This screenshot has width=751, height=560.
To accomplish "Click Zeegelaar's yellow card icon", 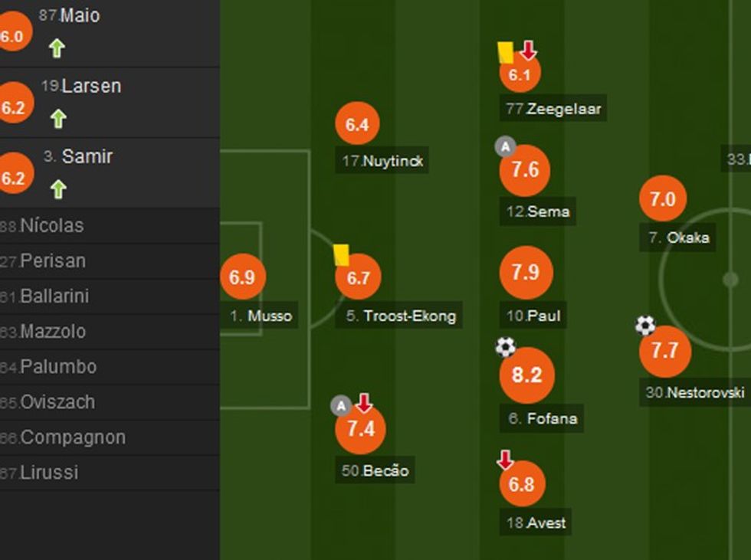I will click(505, 52).
